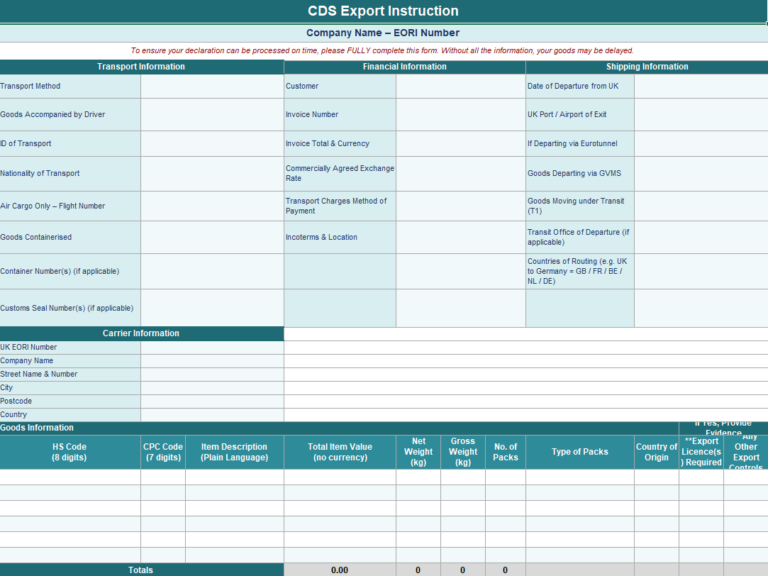Screen dimensions: 768x576
Task: Click the first goods row HS Code cell
Action: click(70, 477)
